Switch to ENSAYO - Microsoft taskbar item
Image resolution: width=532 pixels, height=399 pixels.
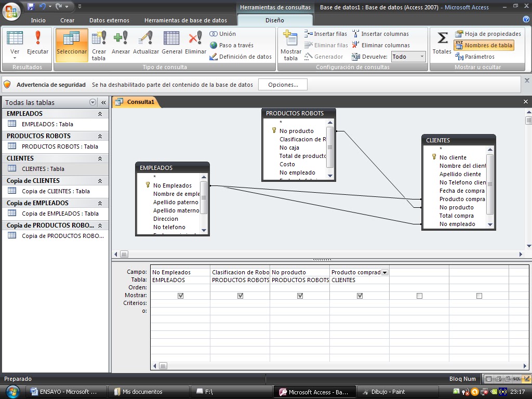pos(66,392)
